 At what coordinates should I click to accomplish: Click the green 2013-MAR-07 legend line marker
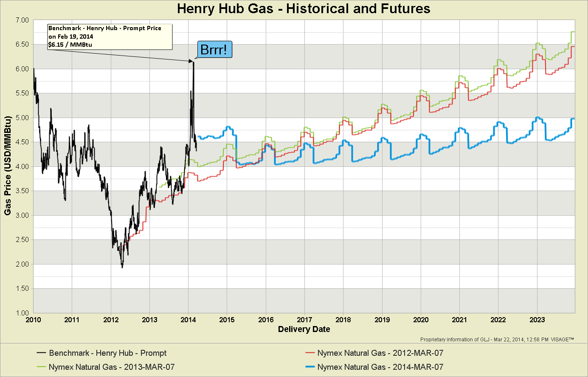[x=42, y=367]
